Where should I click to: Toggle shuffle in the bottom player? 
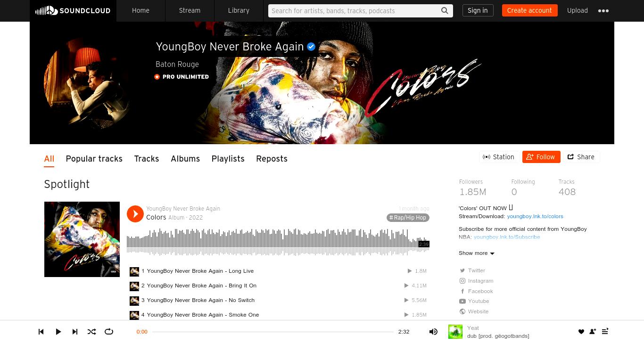click(x=92, y=332)
